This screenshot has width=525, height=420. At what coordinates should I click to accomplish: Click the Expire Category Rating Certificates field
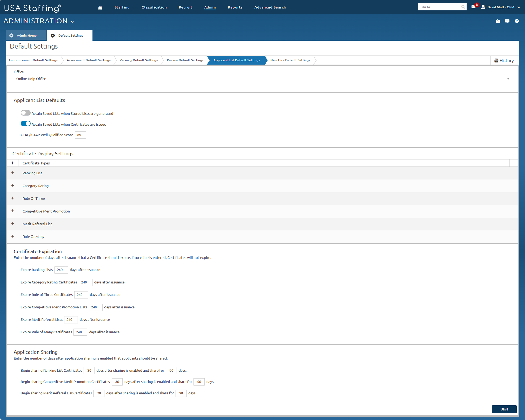(85, 282)
